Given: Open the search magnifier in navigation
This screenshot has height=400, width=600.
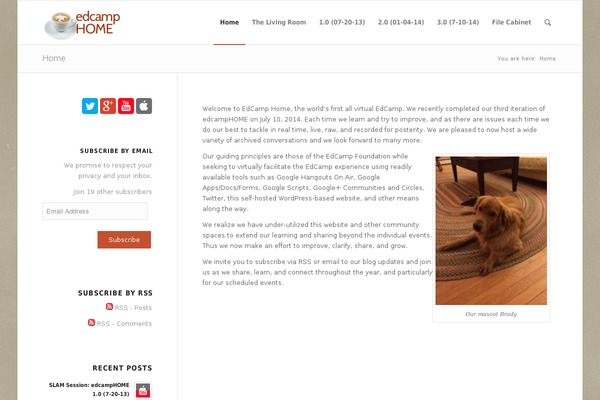Looking at the screenshot, I should click(x=548, y=23).
